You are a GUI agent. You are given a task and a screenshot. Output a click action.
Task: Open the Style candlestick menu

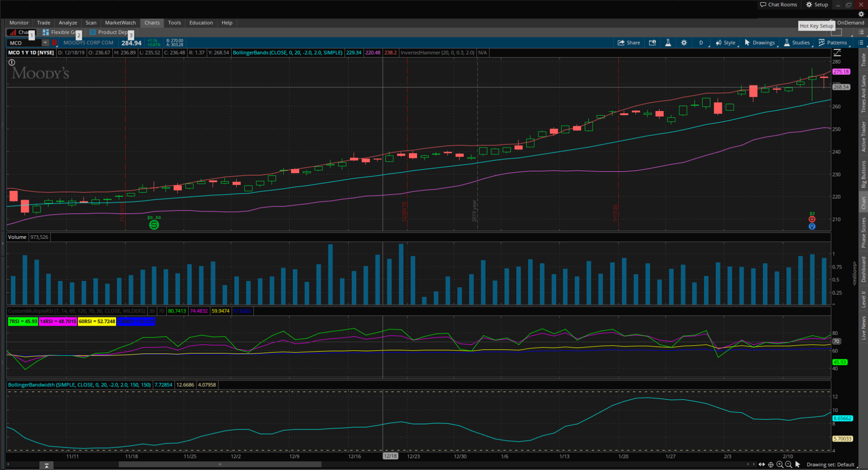(x=726, y=42)
